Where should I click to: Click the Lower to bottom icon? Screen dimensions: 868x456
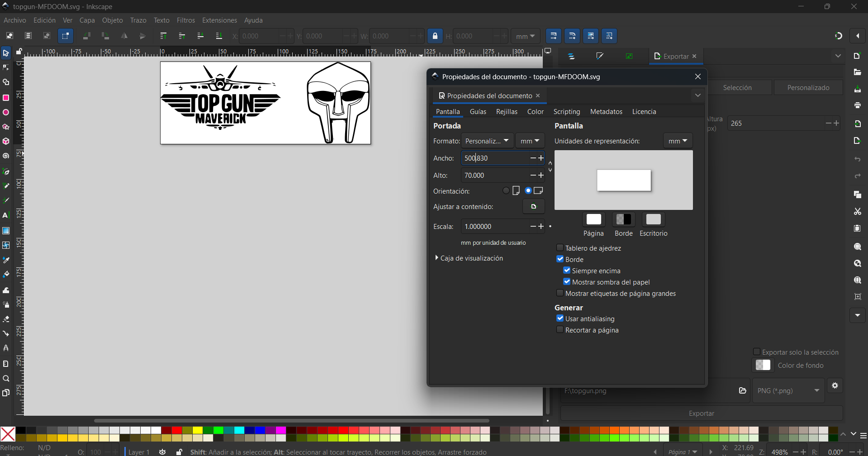(x=219, y=36)
